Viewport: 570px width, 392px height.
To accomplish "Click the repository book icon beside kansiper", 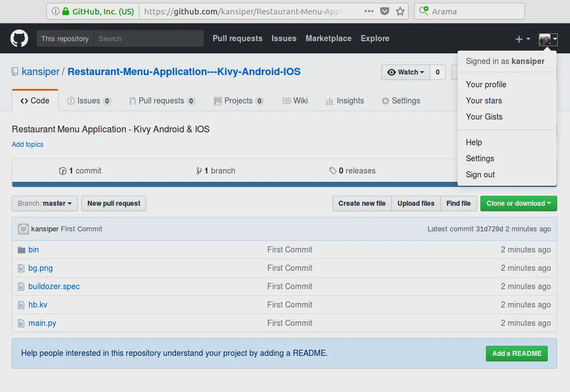I will point(15,72).
